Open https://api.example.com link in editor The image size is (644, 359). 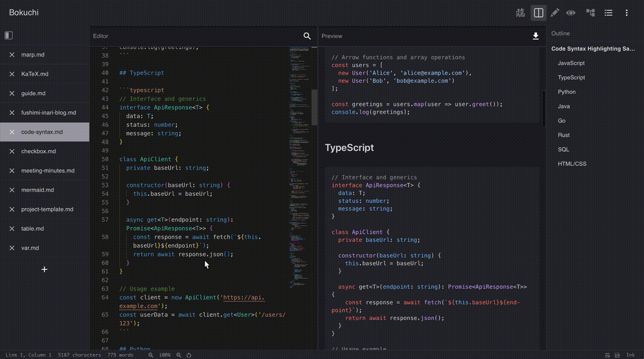[192, 302]
